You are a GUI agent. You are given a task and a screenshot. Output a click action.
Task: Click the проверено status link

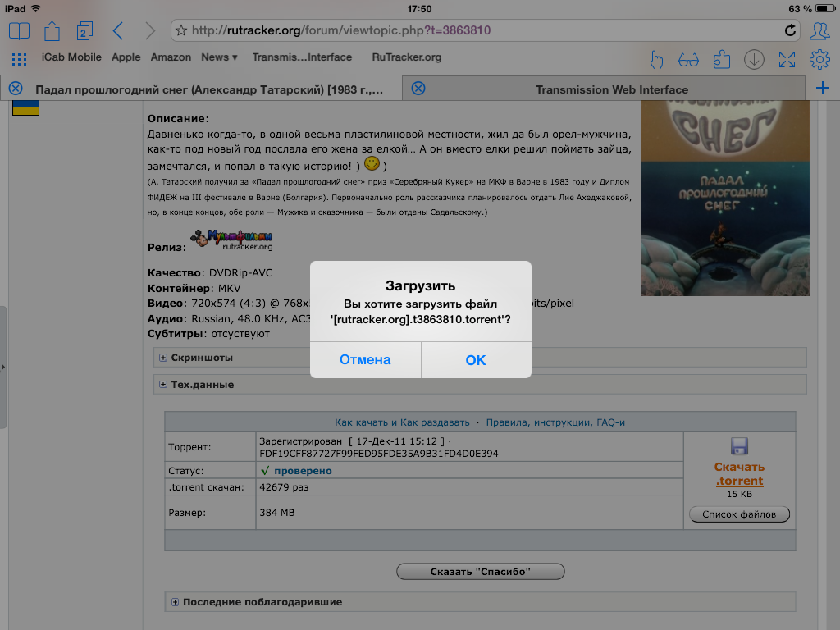(x=303, y=471)
